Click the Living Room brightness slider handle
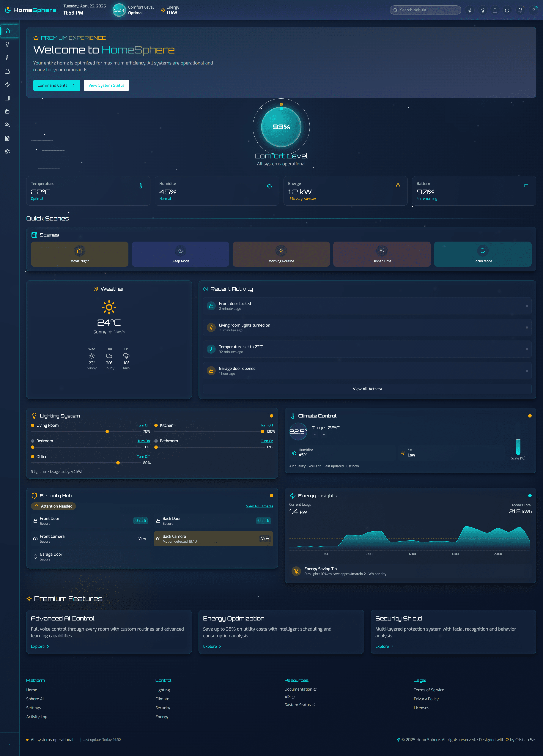543x756 pixels. (x=107, y=432)
